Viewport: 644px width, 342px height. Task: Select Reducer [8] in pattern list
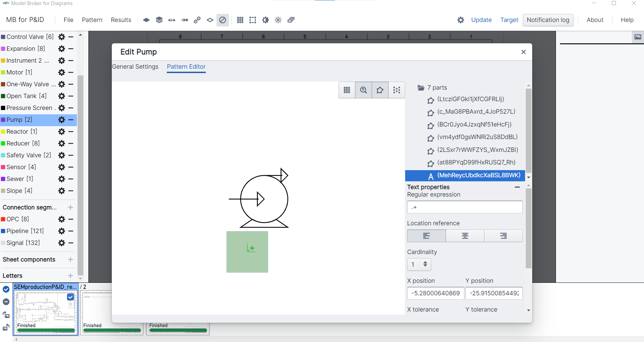pos(23,143)
